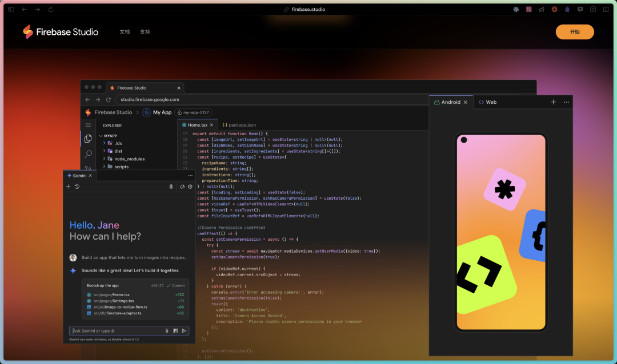Screen dimensions: 617x364
Task: Open the Gemini settings gear icon
Action: tap(191, 187)
